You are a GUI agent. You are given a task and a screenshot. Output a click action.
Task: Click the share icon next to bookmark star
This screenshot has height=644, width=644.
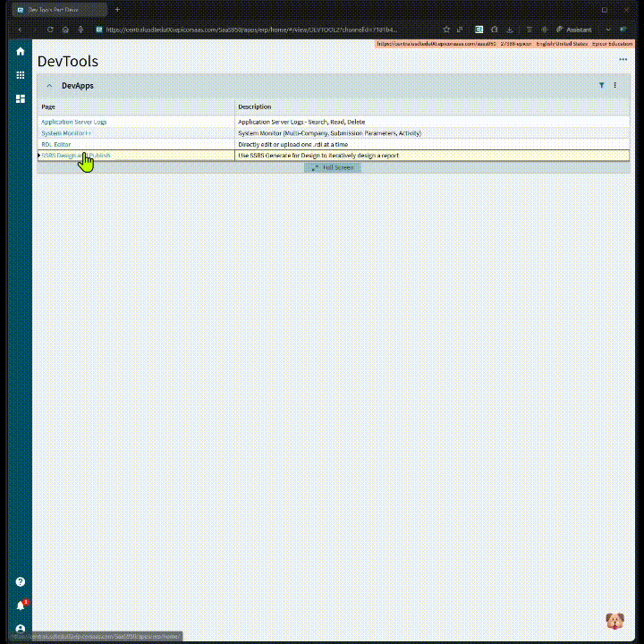pos(460,30)
